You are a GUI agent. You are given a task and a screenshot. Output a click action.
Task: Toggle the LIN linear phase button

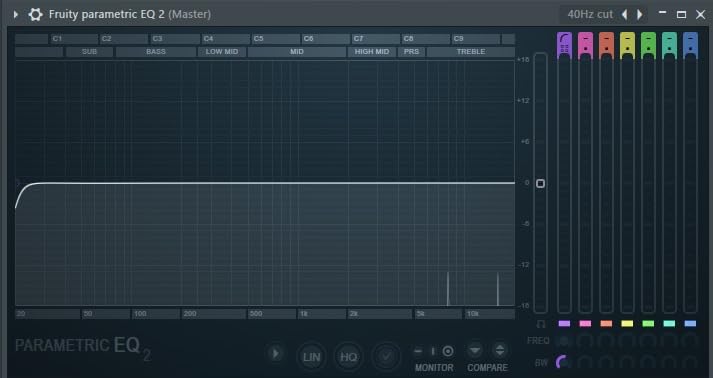[x=311, y=357]
